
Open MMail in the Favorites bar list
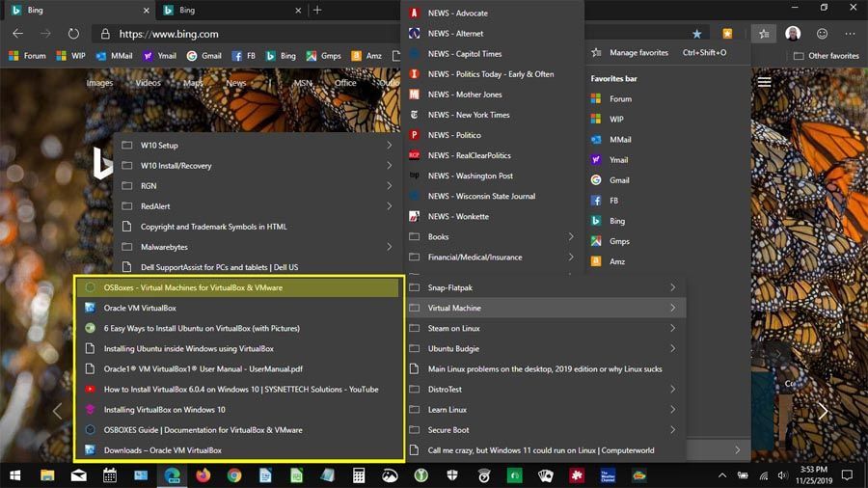(x=667, y=140)
